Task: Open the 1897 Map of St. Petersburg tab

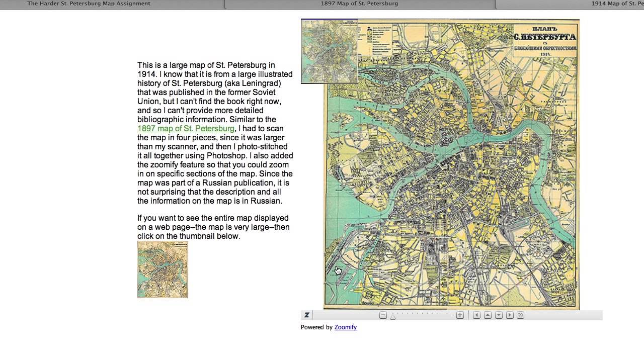Action: point(359,4)
